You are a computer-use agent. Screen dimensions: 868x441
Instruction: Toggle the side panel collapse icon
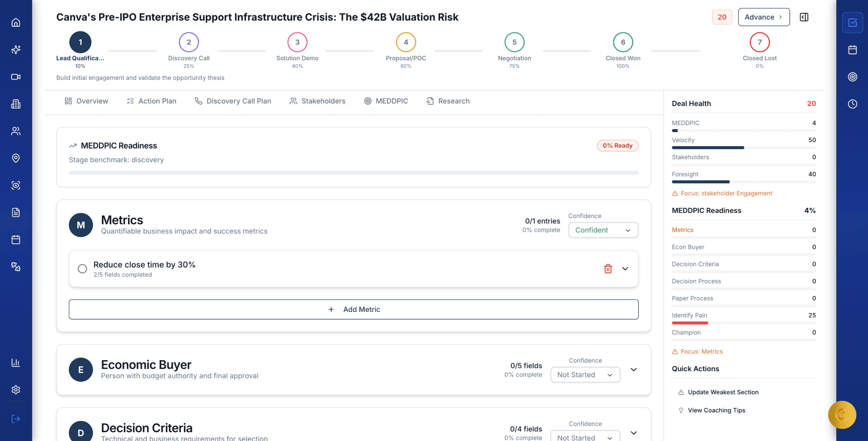(x=804, y=17)
